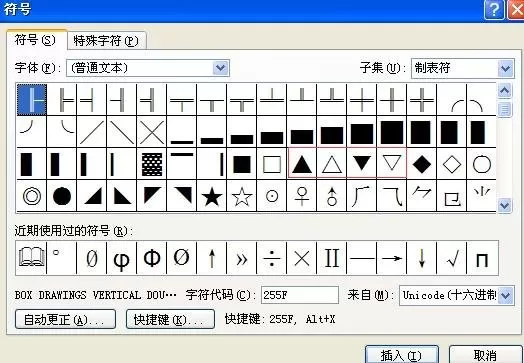Choose the hollow white diamond symbol
Image resolution: width=524 pixels, height=363 pixels.
(452, 164)
